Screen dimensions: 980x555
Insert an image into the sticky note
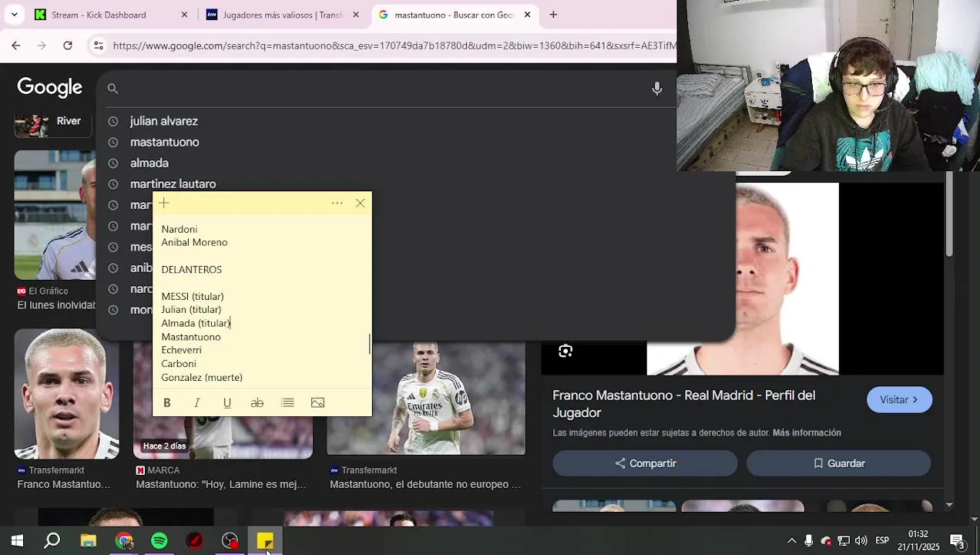coord(317,402)
